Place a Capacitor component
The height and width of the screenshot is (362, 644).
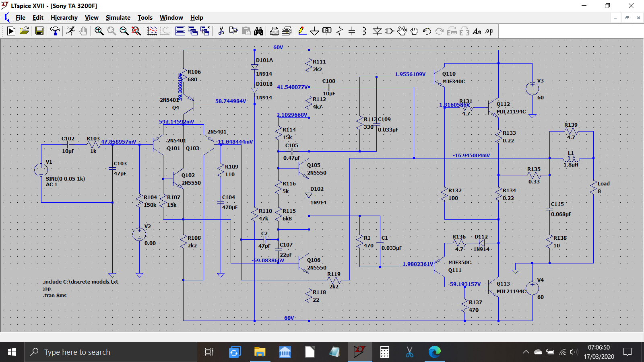click(352, 31)
